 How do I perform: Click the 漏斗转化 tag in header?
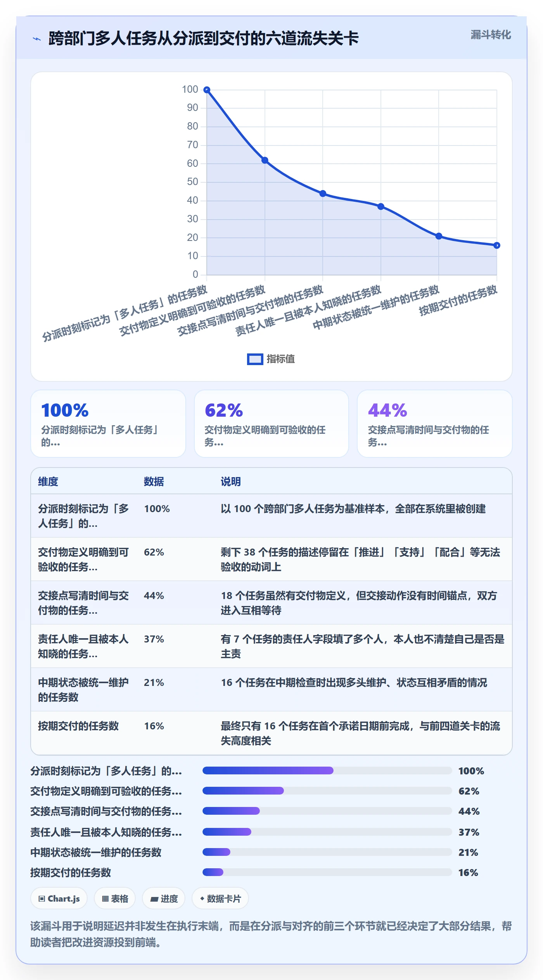tap(491, 35)
